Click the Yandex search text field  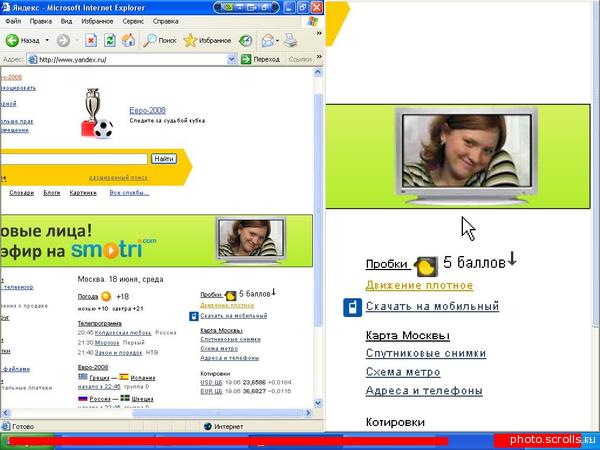tap(74, 159)
